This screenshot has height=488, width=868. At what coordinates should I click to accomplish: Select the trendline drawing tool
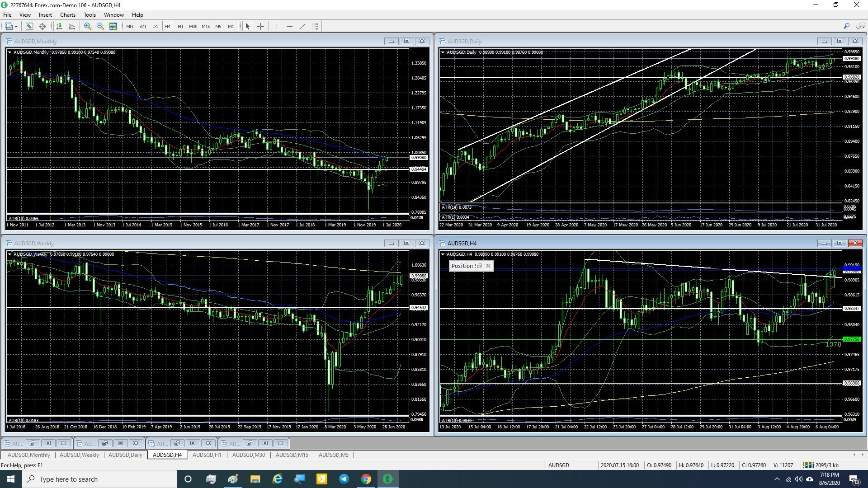pos(302,26)
